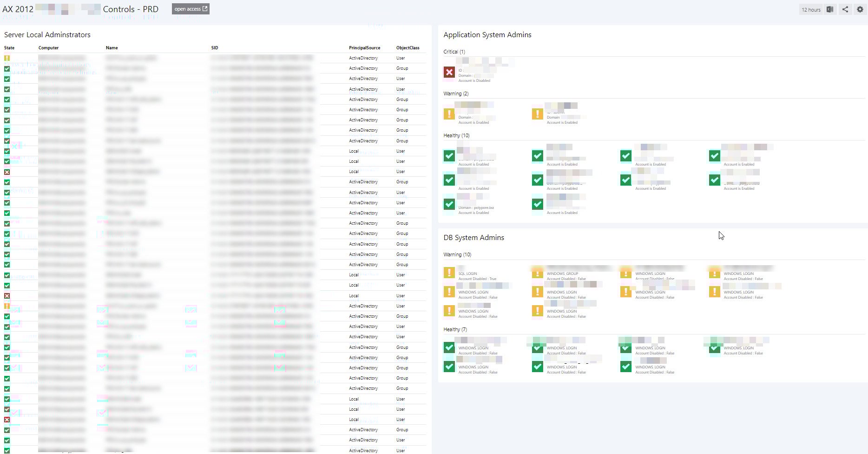868x454 pixels.
Task: Open the 12 hours time range selector
Action: [x=810, y=9]
